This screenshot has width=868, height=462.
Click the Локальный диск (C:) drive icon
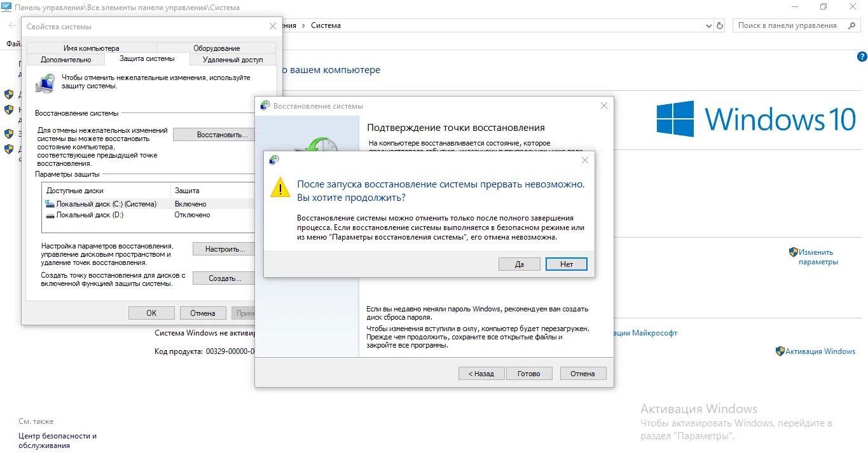tap(50, 204)
